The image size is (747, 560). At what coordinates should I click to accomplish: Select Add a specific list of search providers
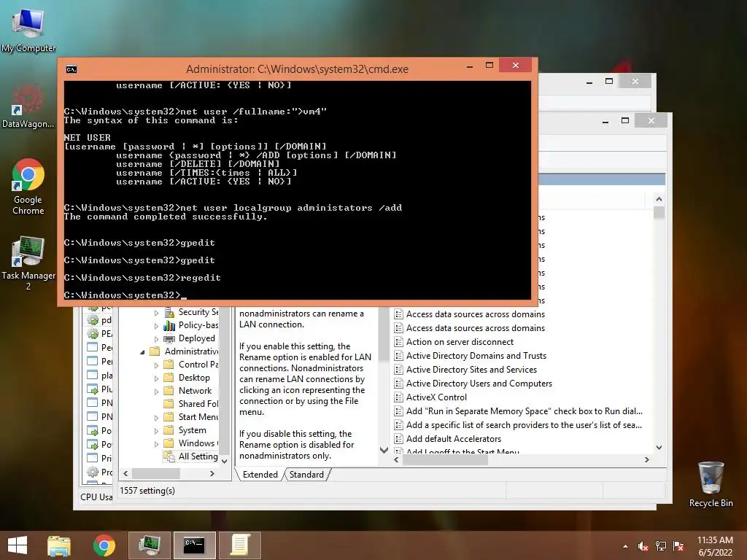(x=524, y=425)
